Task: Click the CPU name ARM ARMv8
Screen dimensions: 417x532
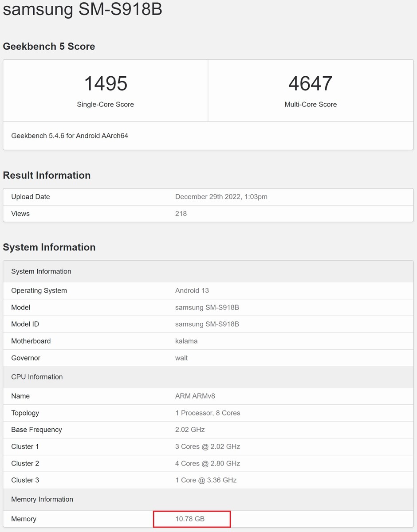Action: pyautogui.click(x=195, y=396)
